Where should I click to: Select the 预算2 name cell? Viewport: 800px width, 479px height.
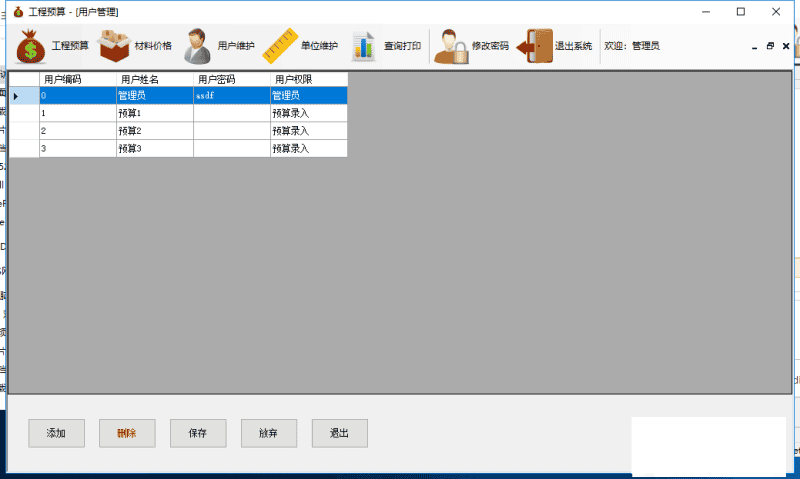(155, 131)
